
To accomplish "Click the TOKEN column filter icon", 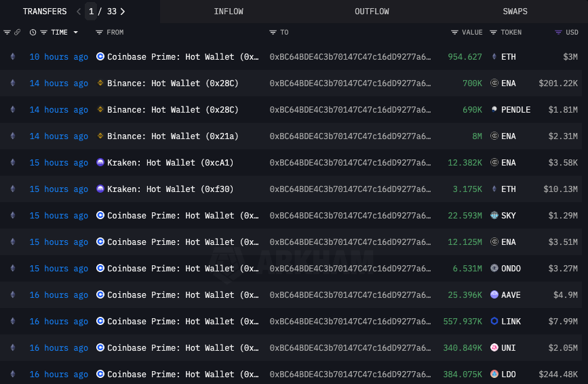I will click(x=493, y=33).
